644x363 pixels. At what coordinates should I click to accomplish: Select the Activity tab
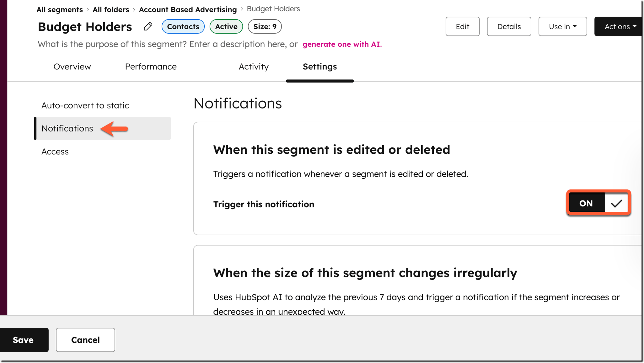pos(254,67)
